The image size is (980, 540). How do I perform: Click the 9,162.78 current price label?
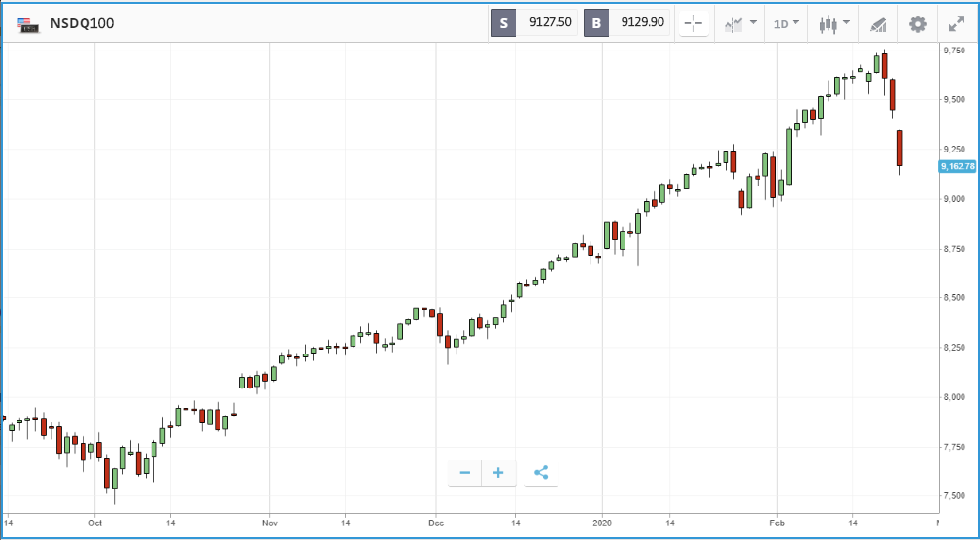pyautogui.click(x=958, y=166)
